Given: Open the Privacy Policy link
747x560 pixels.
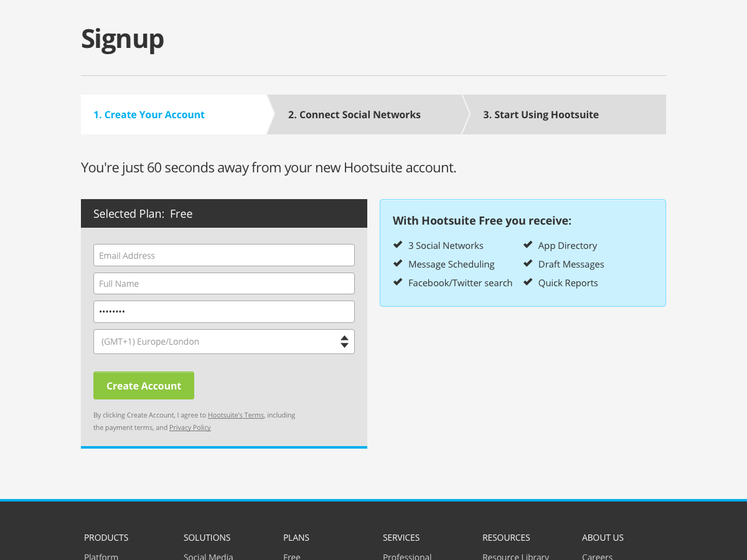Looking at the screenshot, I should pyautogui.click(x=190, y=427).
